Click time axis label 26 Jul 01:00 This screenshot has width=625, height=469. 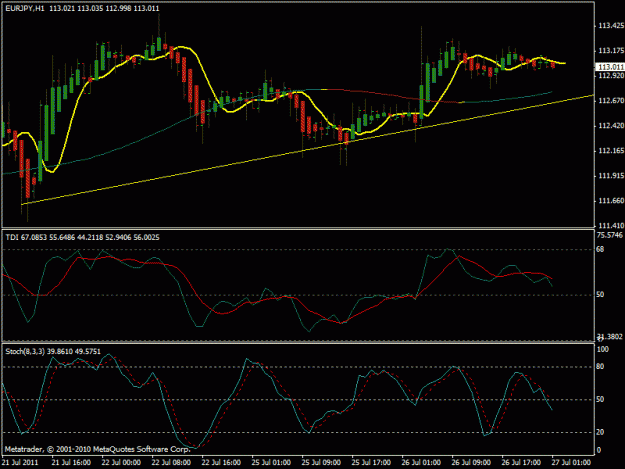point(421,462)
